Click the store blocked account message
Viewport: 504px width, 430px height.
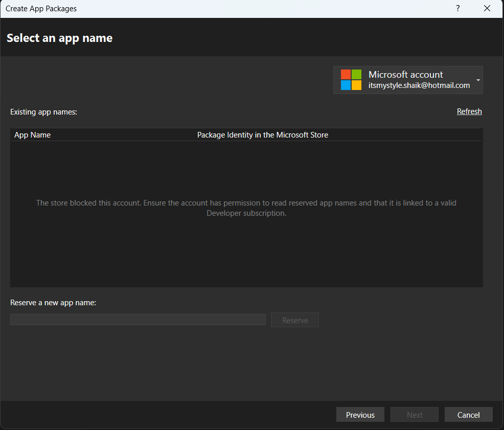[x=246, y=207]
